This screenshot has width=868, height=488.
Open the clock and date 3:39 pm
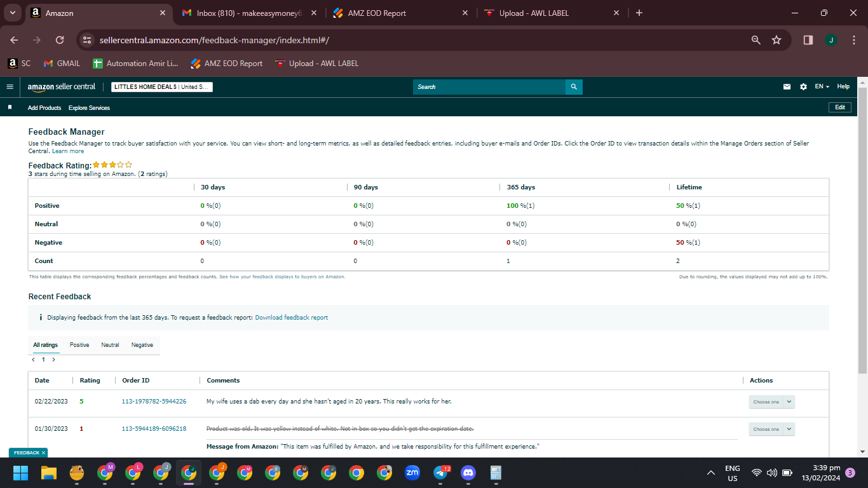click(x=821, y=473)
